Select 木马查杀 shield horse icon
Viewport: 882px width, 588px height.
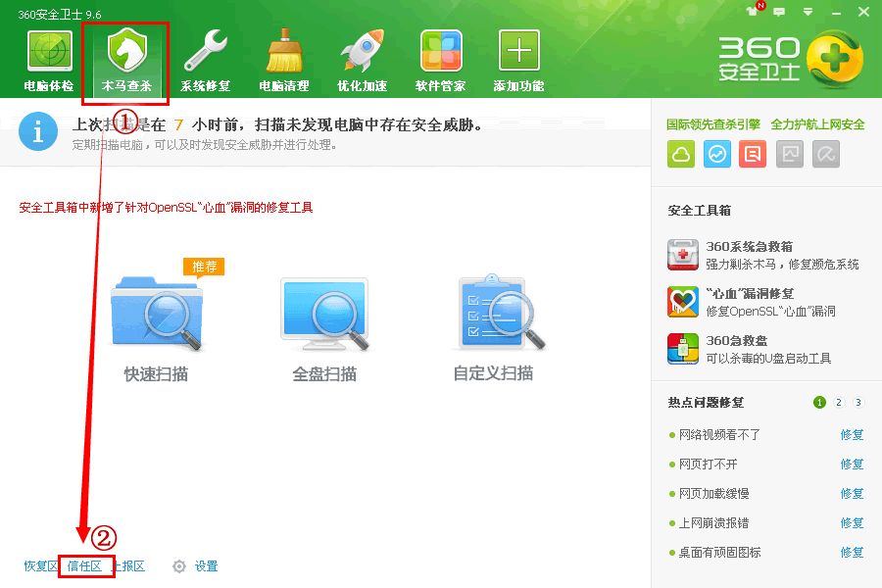(x=127, y=51)
